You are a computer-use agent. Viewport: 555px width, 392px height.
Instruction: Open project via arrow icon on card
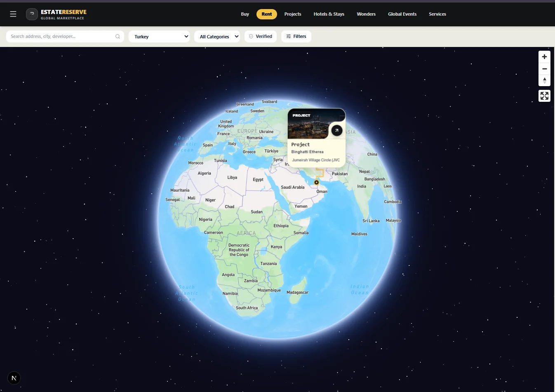coord(337,130)
